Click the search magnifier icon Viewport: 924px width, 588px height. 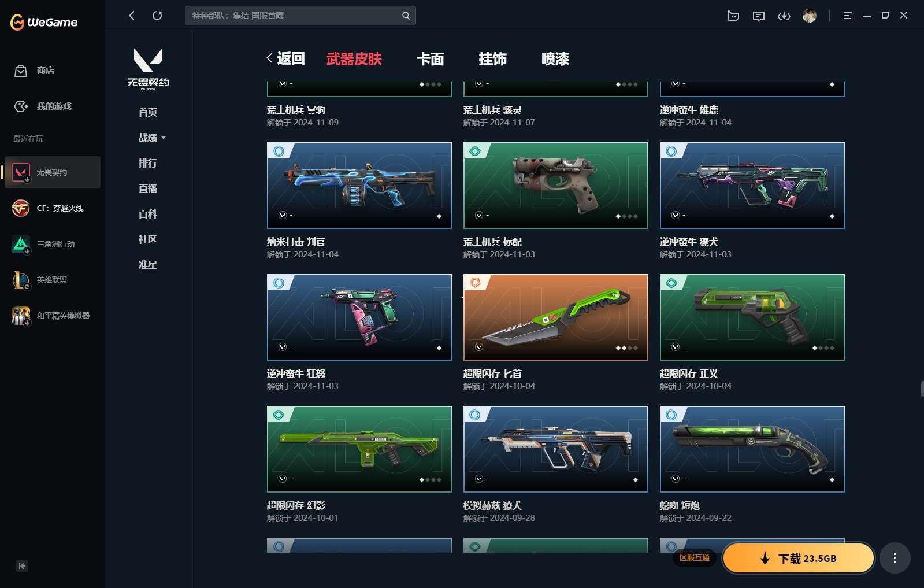tap(406, 16)
